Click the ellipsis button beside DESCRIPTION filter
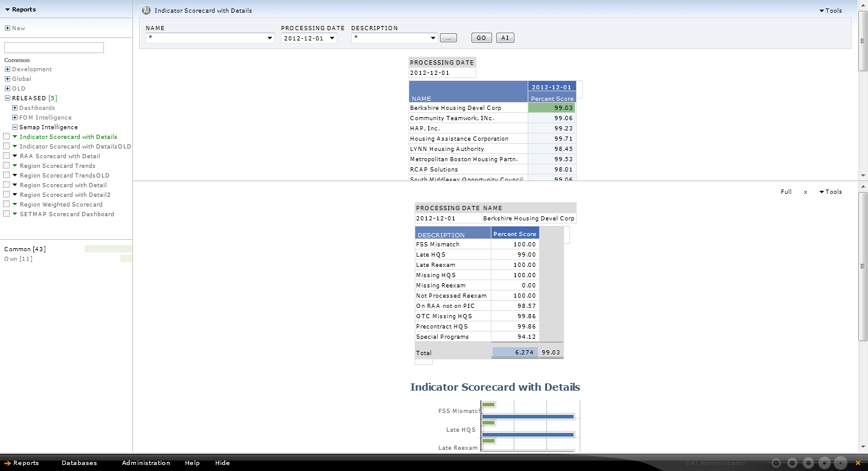The image size is (868, 471). tap(449, 38)
